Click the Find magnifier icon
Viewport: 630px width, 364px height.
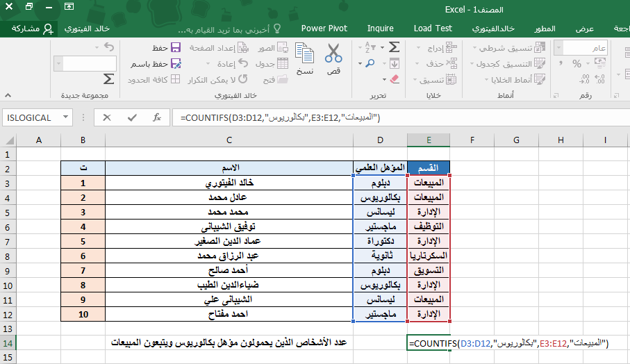tap(370, 63)
